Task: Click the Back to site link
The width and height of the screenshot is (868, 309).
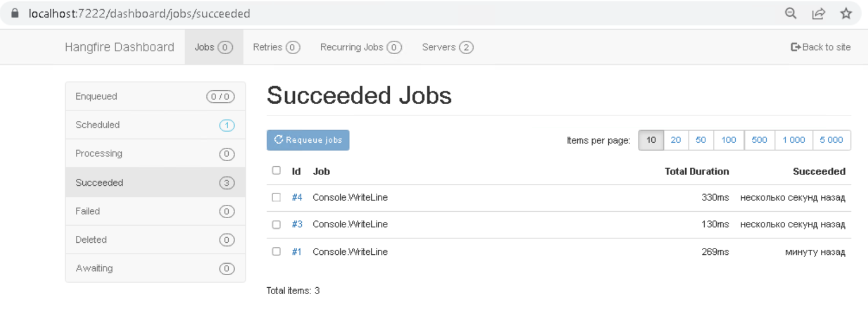Action: point(820,47)
